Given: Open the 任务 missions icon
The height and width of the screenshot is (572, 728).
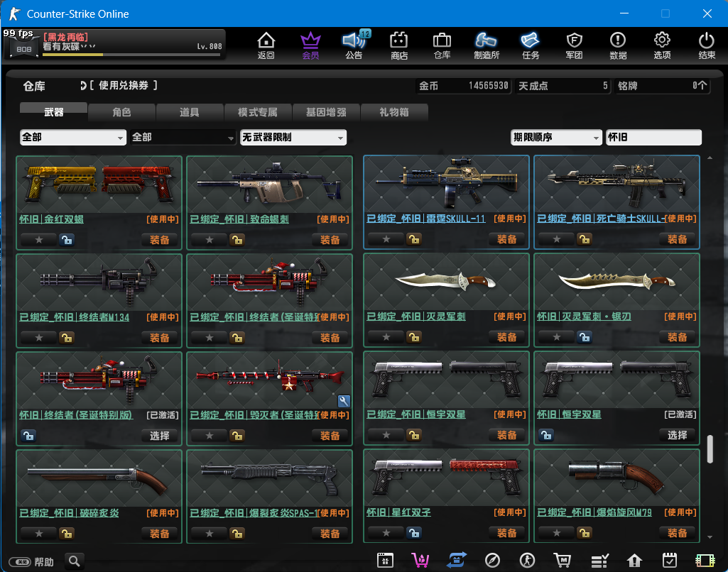Looking at the screenshot, I should click(530, 45).
